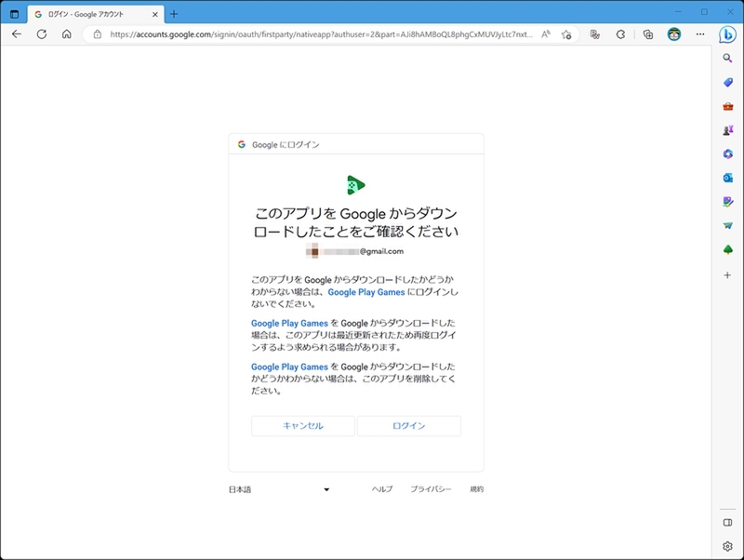Open a new tab with the plus button
Screen dimensions: 744x560
click(x=174, y=14)
